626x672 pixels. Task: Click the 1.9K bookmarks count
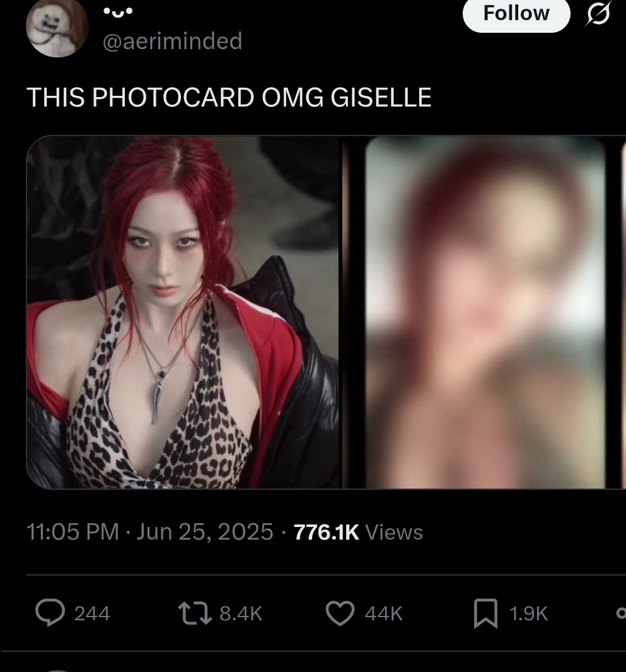coord(528,613)
